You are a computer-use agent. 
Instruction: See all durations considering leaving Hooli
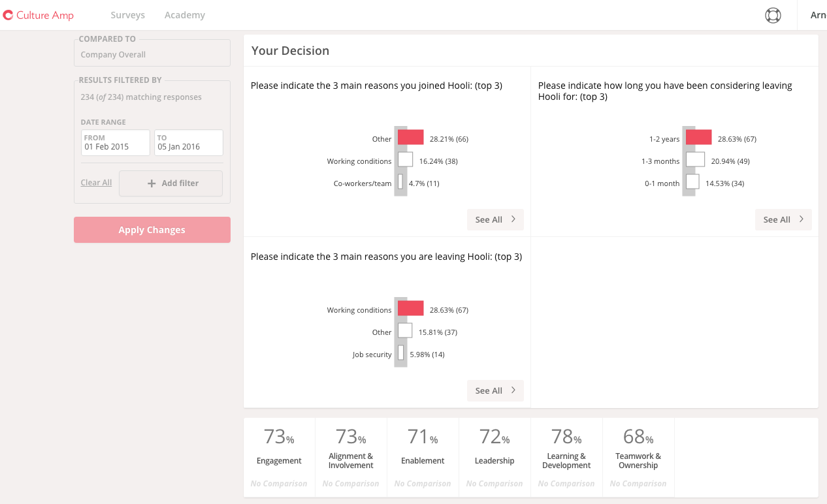(x=783, y=220)
